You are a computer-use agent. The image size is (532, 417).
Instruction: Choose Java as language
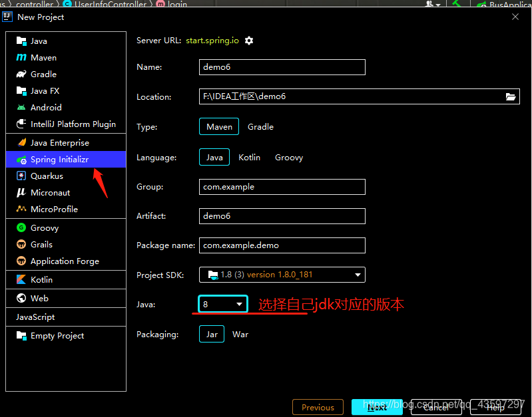click(214, 157)
